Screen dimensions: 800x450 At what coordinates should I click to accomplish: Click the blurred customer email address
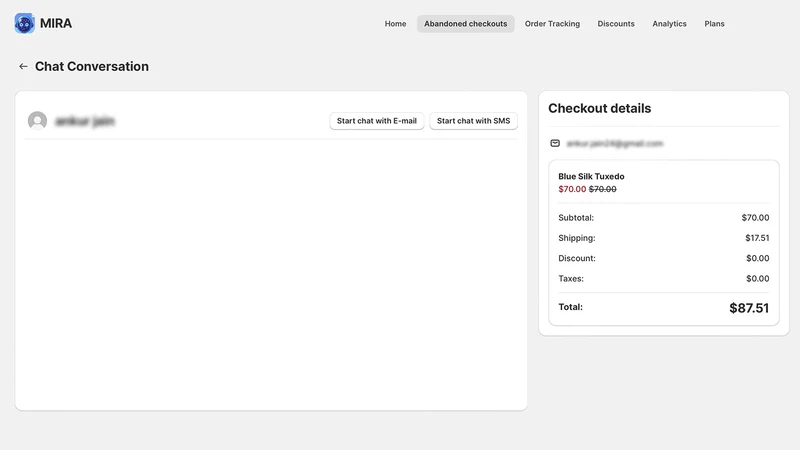coord(615,143)
